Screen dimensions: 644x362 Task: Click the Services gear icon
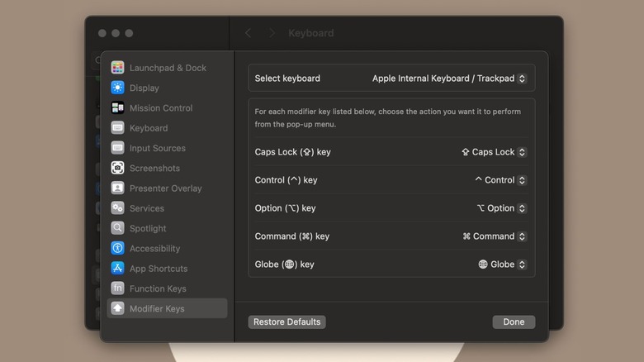click(x=117, y=208)
